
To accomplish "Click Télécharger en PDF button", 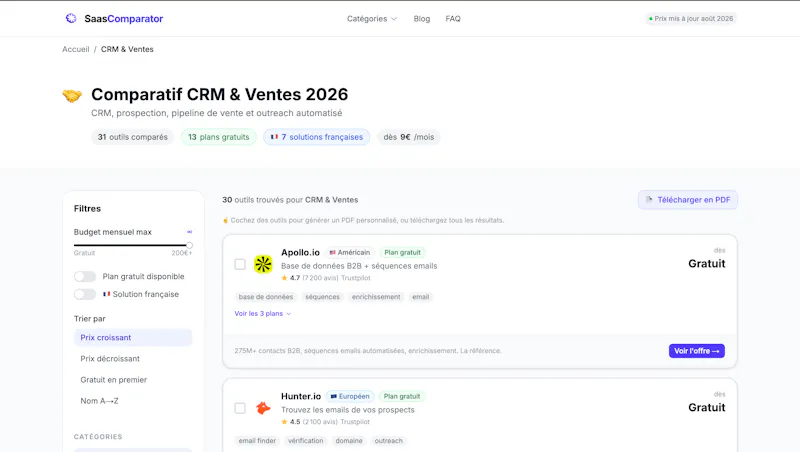I will point(688,200).
